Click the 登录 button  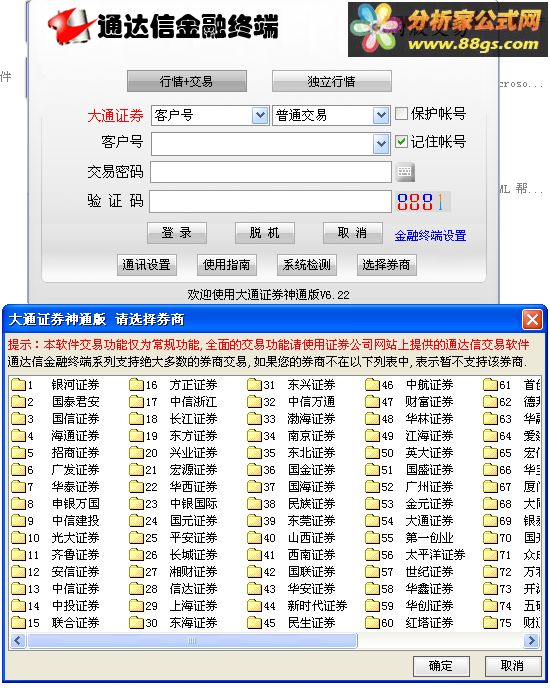click(176, 233)
